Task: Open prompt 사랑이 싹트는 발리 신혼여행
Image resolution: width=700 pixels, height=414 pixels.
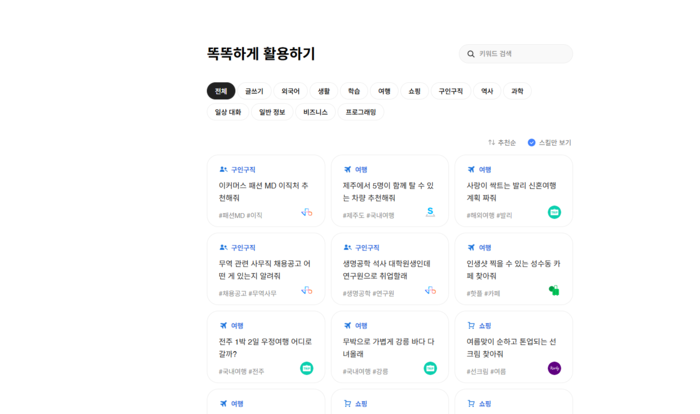Action: [x=513, y=191]
